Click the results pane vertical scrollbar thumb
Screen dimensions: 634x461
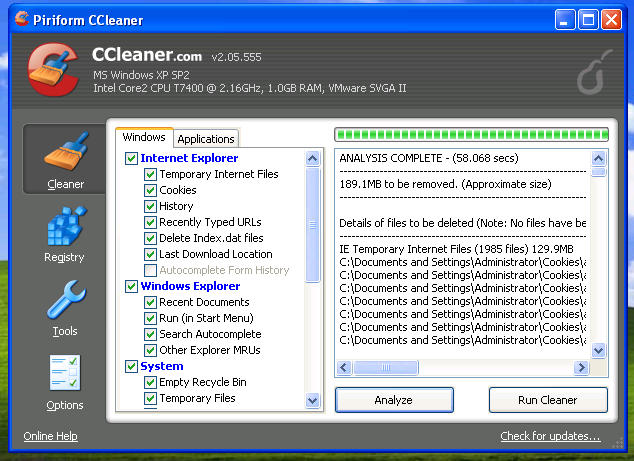[598, 172]
